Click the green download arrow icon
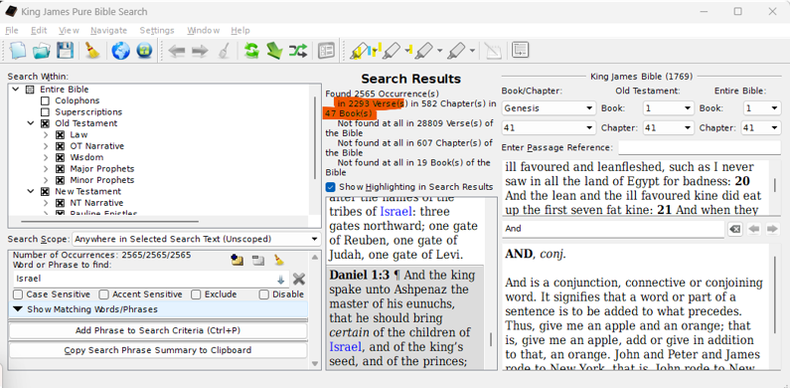The width and height of the screenshot is (790, 388). (x=275, y=51)
